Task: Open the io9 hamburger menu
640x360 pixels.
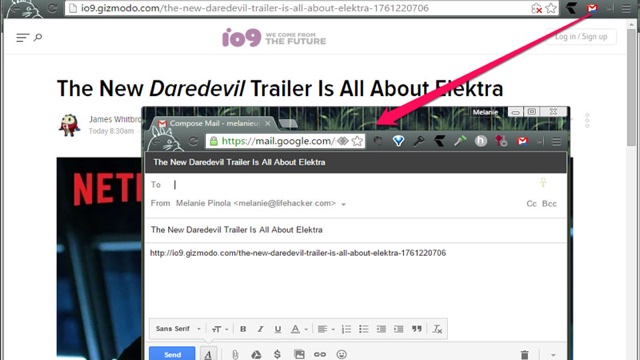Action: 22,38
